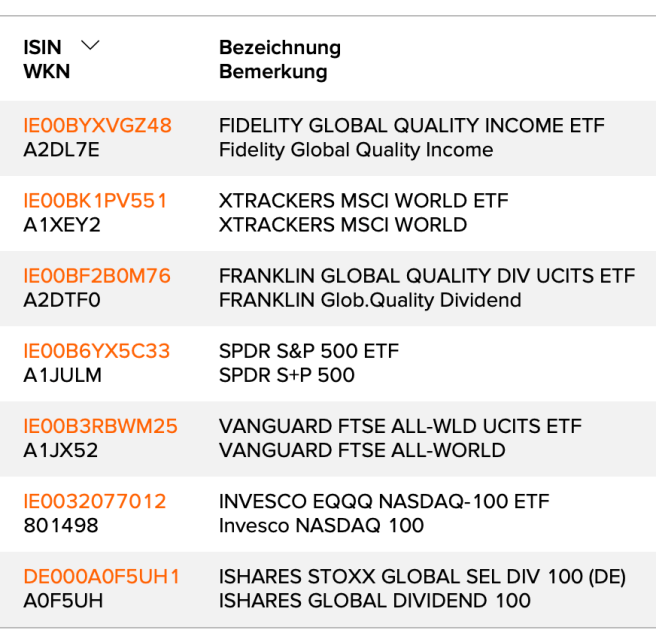
Task: Click the Bezeichnung column header
Action: [x=280, y=47]
